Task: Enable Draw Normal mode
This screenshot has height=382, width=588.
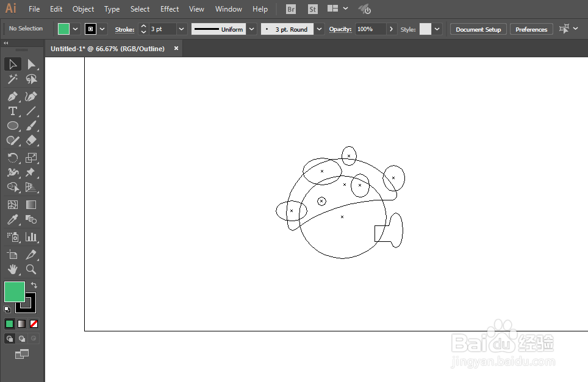Action: (x=9, y=339)
